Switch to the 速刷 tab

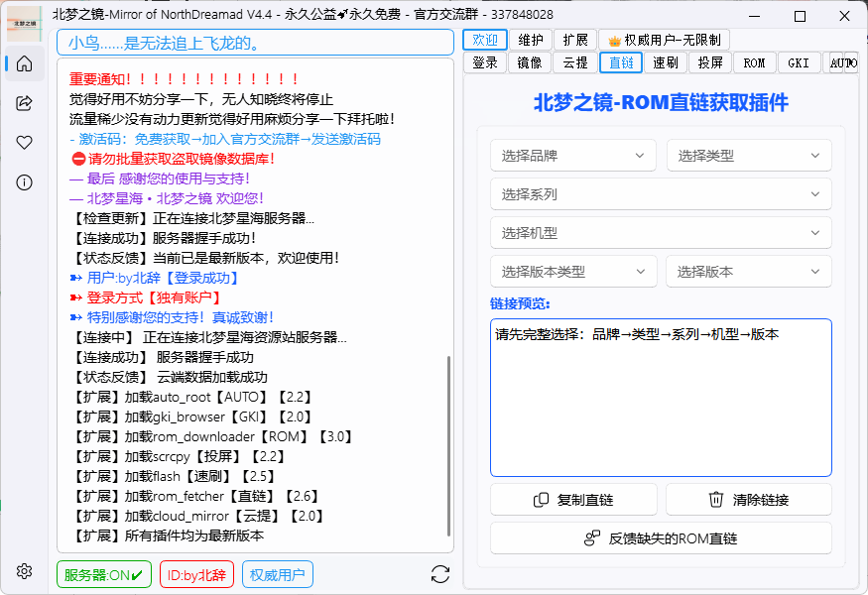(666, 62)
